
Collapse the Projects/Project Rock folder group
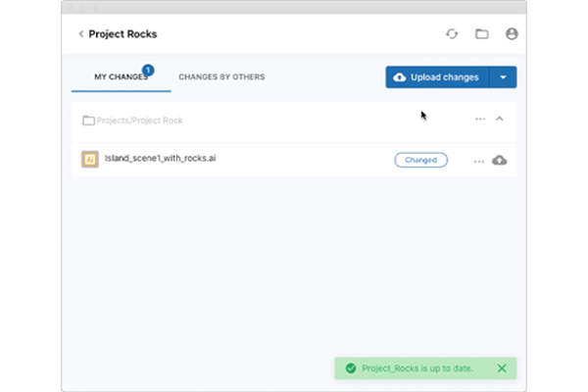tap(500, 120)
